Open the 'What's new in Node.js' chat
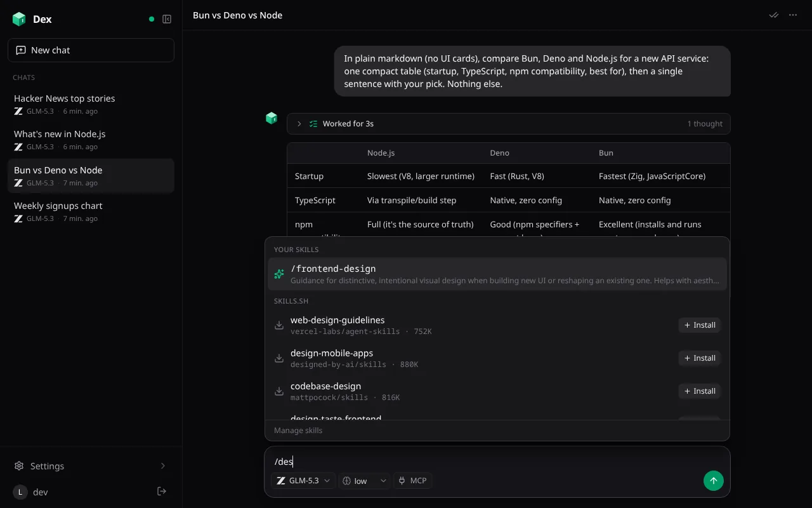Image resolution: width=812 pixels, height=508 pixels. [x=91, y=140]
